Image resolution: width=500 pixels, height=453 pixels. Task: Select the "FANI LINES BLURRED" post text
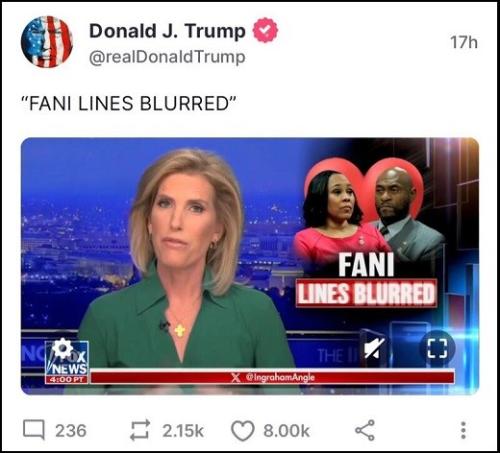click(128, 103)
